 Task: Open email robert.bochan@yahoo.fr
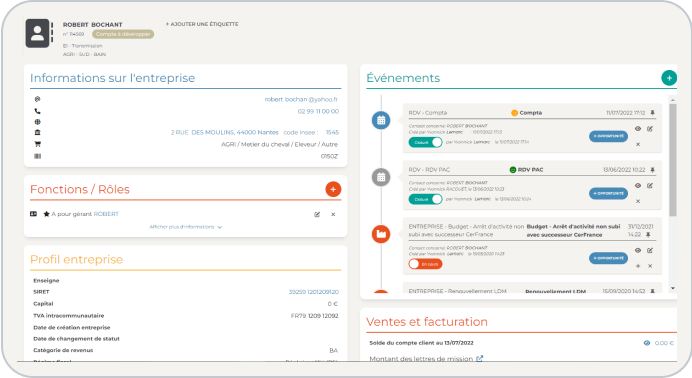[301, 100]
